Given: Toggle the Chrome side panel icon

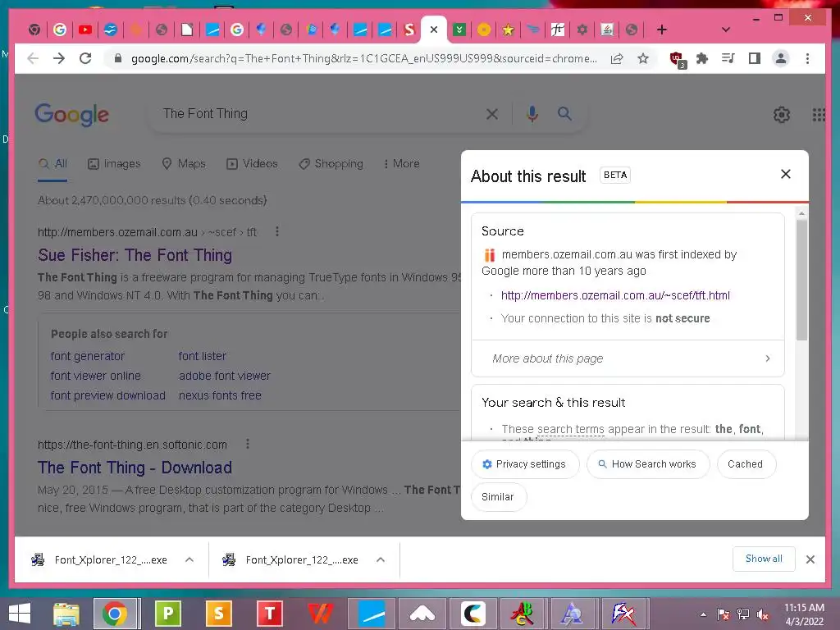Looking at the screenshot, I should click(755, 58).
